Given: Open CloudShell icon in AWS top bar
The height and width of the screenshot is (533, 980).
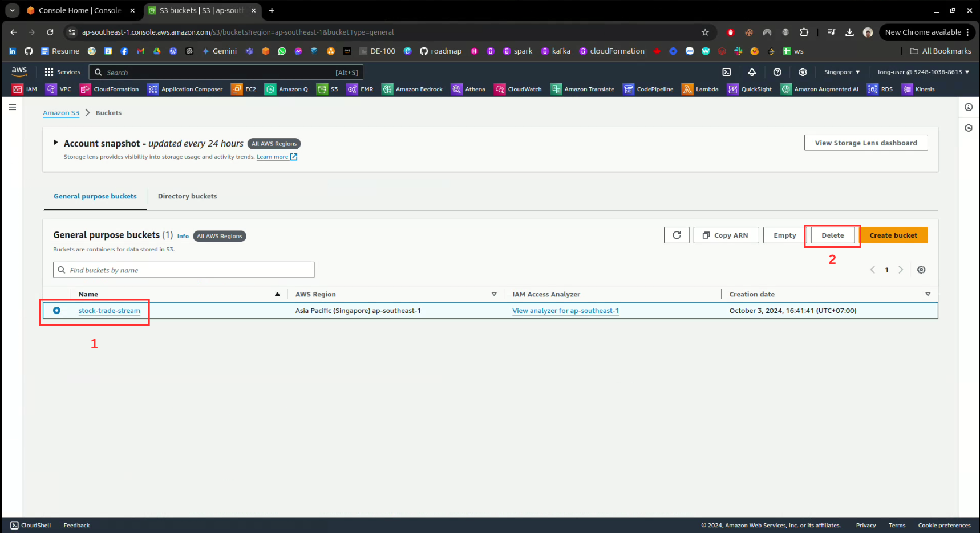Looking at the screenshot, I should point(726,72).
